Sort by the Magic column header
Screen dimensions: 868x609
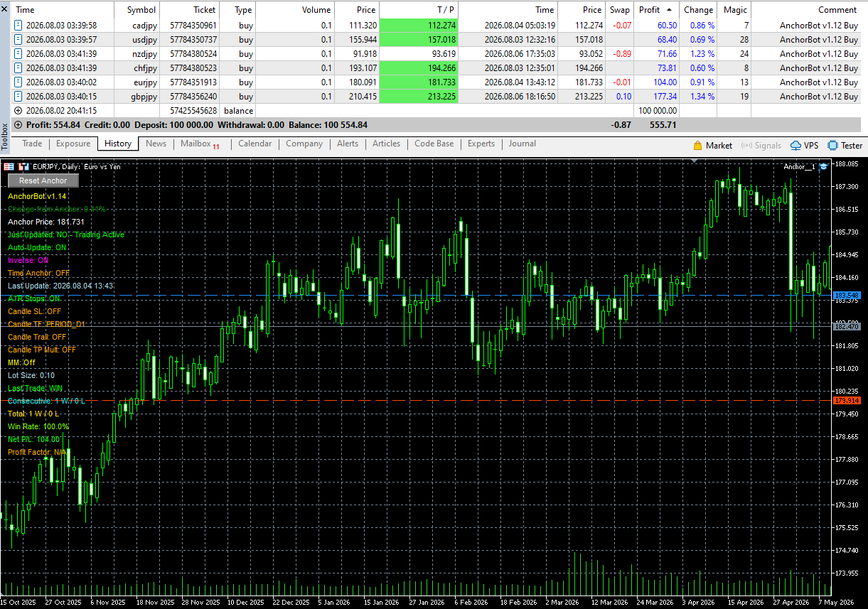click(734, 10)
